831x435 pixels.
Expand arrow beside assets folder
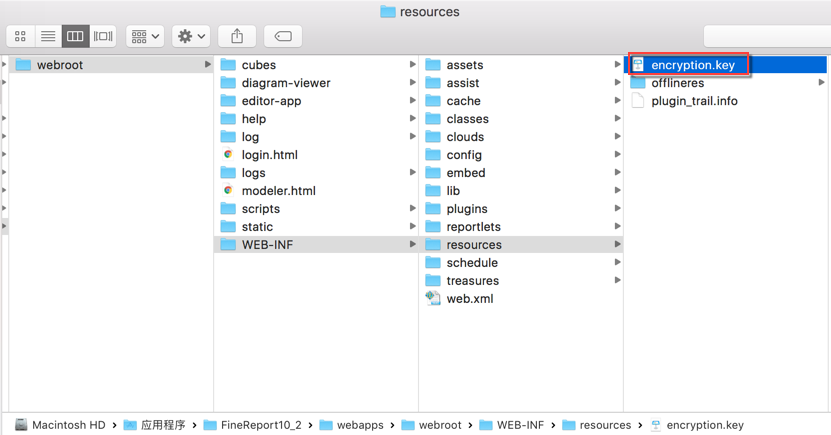pyautogui.click(x=617, y=65)
